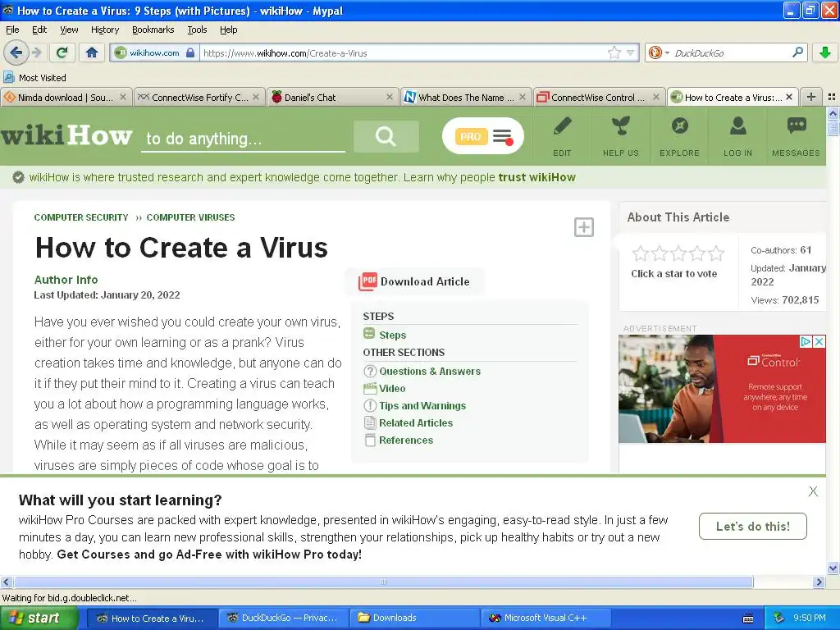Jump to References section
Image resolution: width=840 pixels, height=630 pixels.
click(x=405, y=440)
